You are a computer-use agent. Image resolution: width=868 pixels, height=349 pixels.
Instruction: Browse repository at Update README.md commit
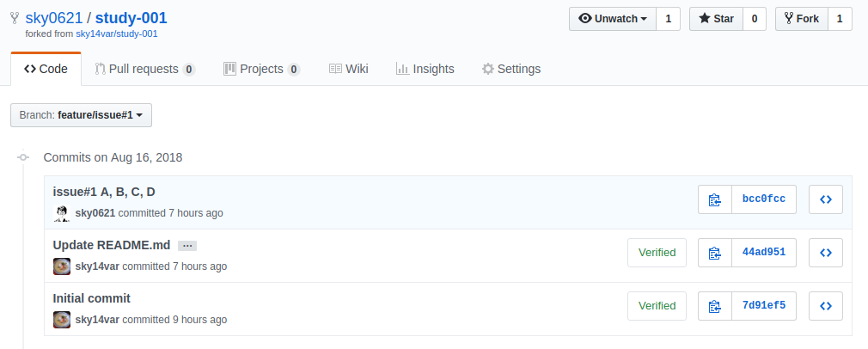[x=825, y=253]
